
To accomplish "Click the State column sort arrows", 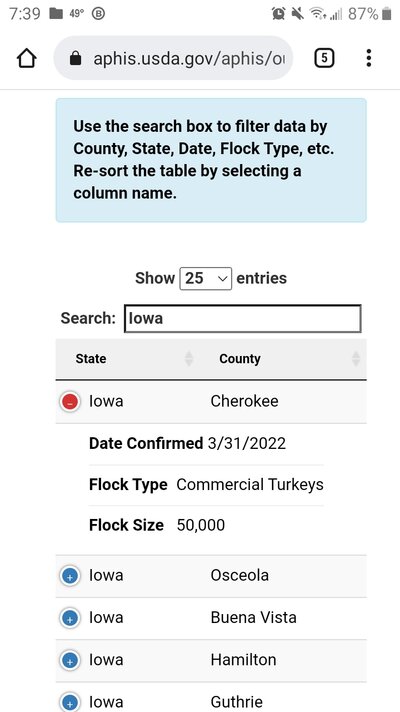I will point(189,359).
